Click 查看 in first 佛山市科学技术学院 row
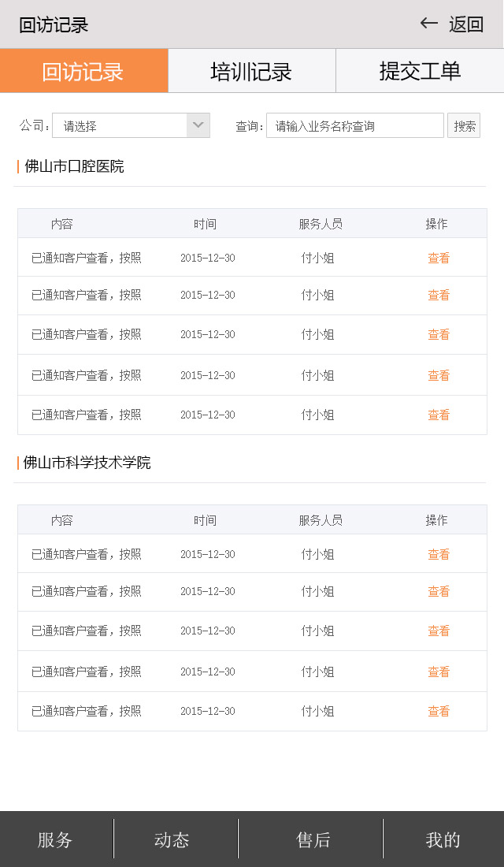This screenshot has height=867, width=504. (439, 554)
